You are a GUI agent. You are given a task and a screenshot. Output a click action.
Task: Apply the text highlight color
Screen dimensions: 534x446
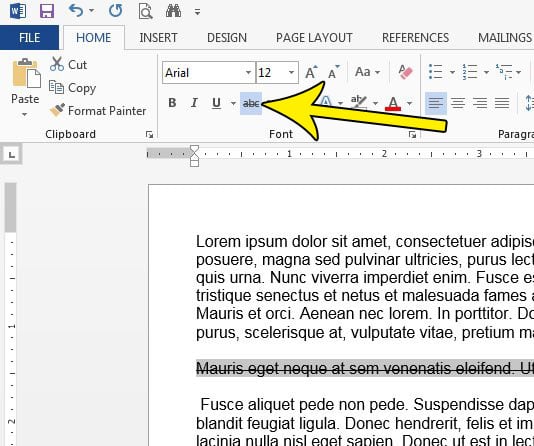359,103
